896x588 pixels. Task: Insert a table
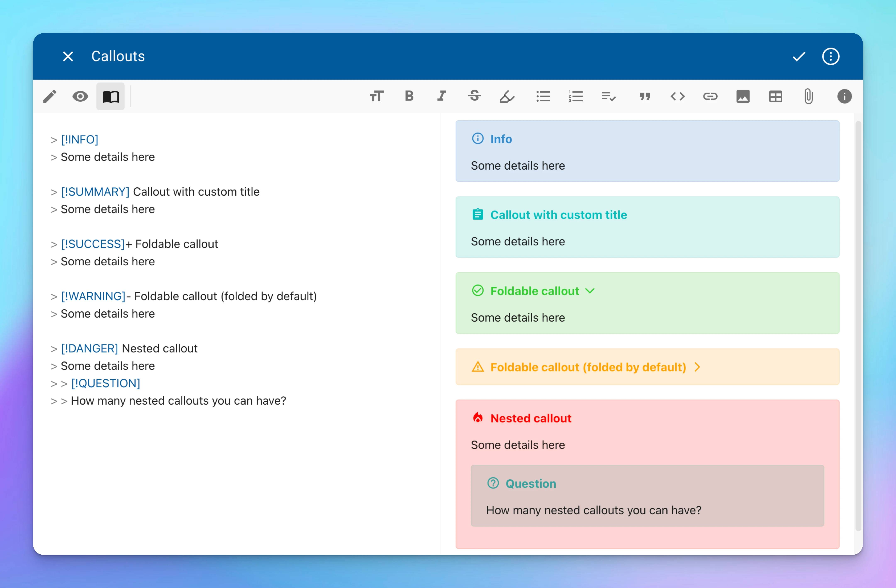[x=775, y=96]
